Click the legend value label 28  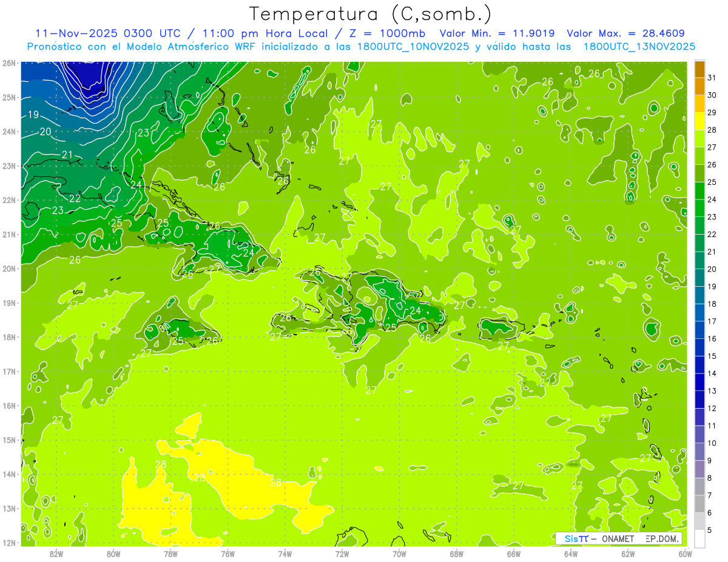tap(712, 130)
